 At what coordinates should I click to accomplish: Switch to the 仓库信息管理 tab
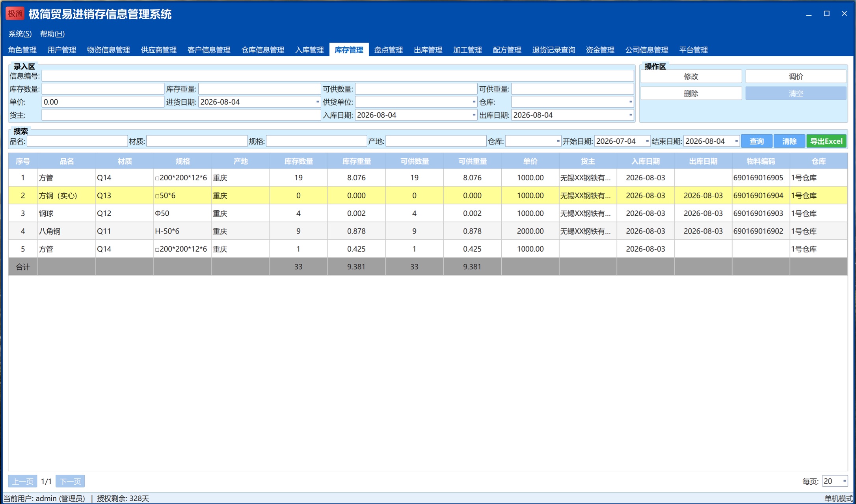(x=263, y=50)
